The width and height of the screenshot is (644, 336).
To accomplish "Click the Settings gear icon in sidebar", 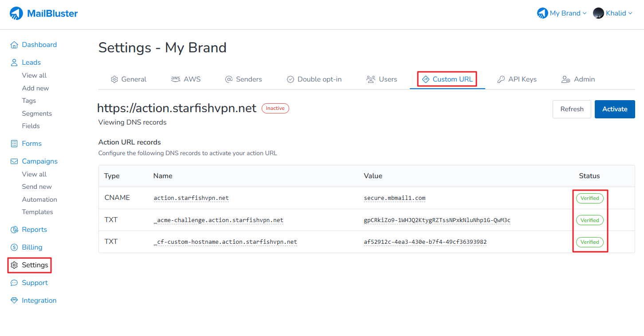I will (14, 265).
